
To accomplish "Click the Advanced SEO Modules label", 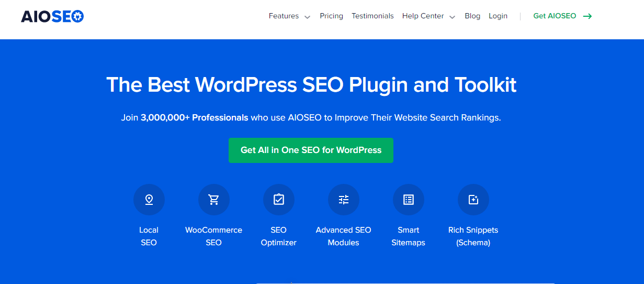I will coord(344,236).
